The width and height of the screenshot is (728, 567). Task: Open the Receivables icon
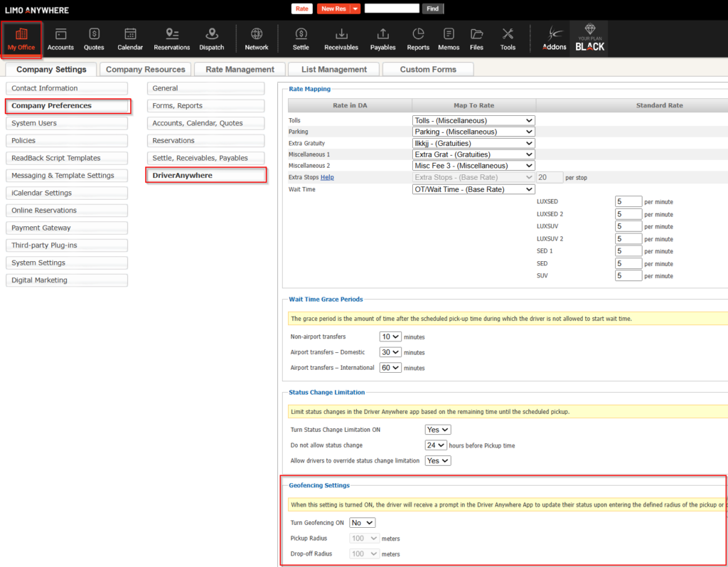coord(341,38)
